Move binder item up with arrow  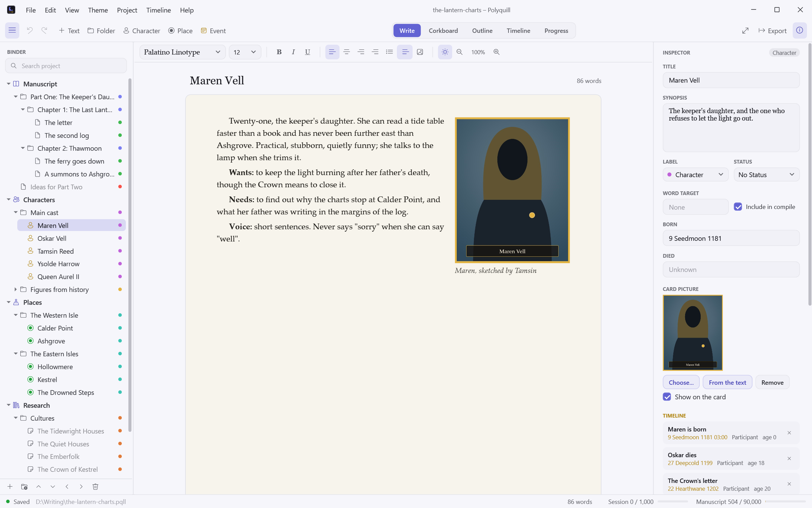(x=39, y=487)
